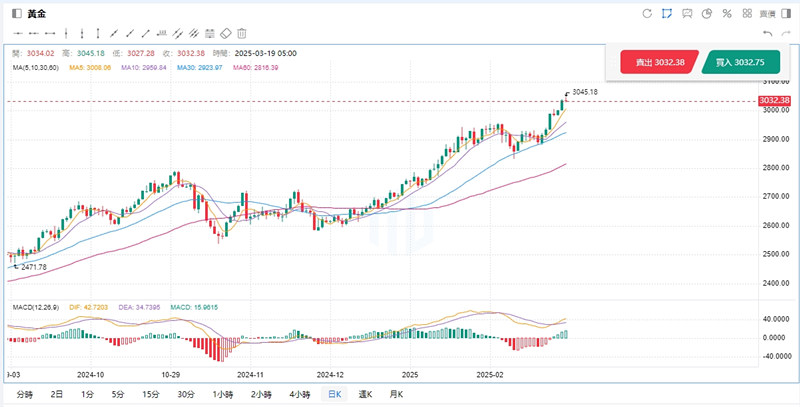Toggle the drawing tools icon
Viewport: 800px width, 407px height.
[666, 14]
